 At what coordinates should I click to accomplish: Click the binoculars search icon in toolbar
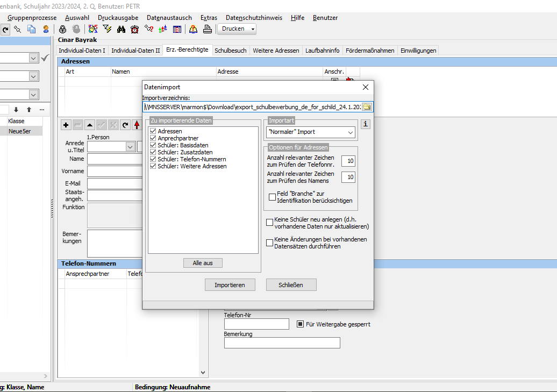point(121,29)
